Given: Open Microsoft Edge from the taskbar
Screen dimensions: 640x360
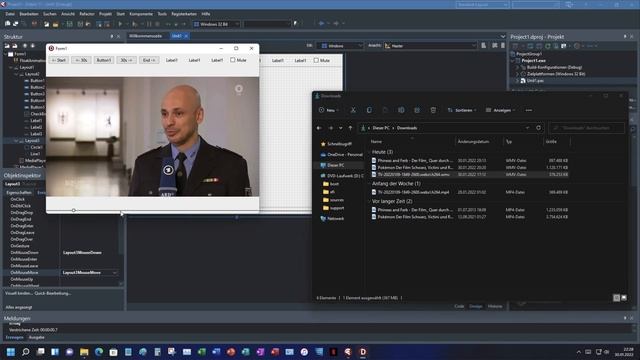Looking at the screenshot, I should 99,352.
